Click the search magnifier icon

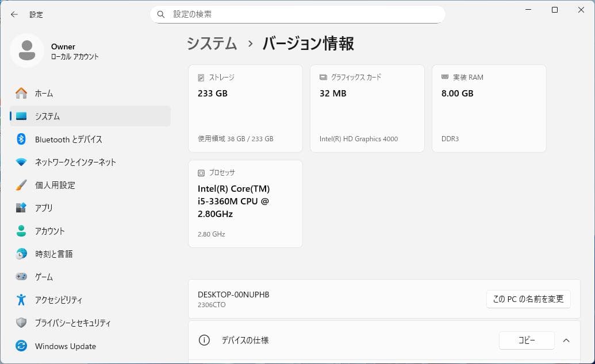click(x=161, y=14)
